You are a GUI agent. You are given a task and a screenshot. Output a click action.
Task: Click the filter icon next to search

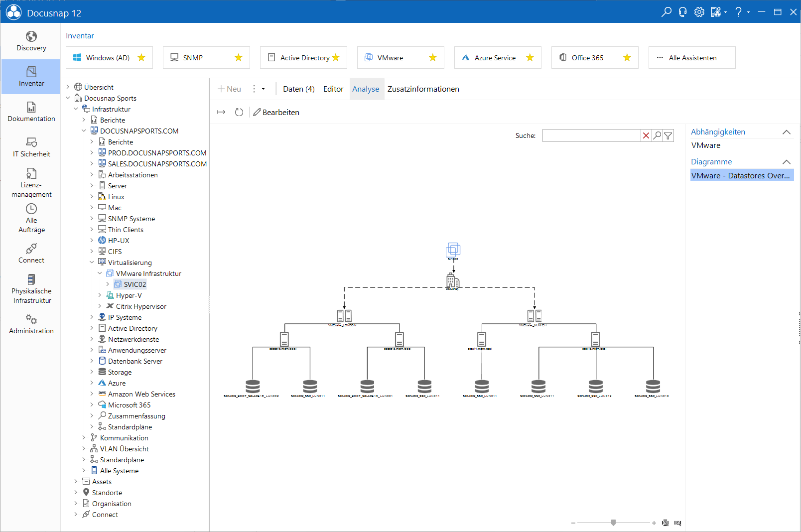(668, 135)
